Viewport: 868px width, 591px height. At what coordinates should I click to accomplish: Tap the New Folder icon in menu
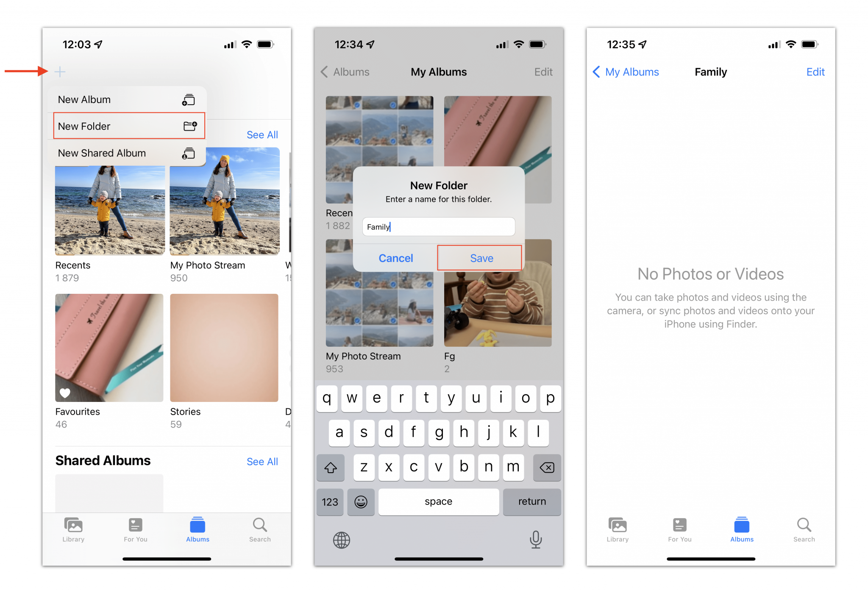(190, 126)
